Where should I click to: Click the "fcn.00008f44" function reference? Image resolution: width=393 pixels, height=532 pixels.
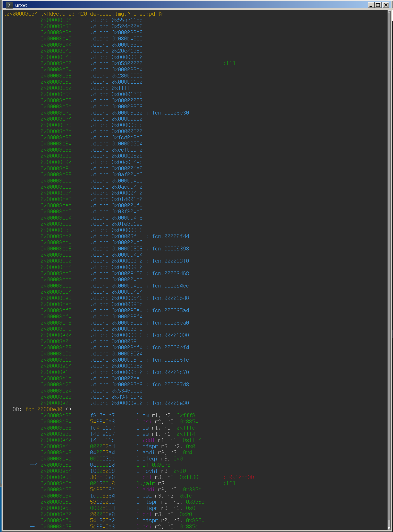171,236
